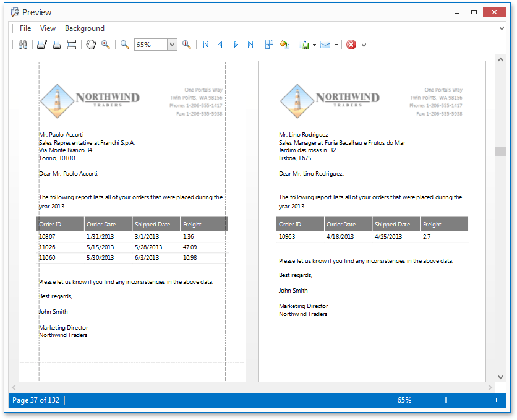Click the Export Document icon
The height and width of the screenshot is (420, 517).
304,45
